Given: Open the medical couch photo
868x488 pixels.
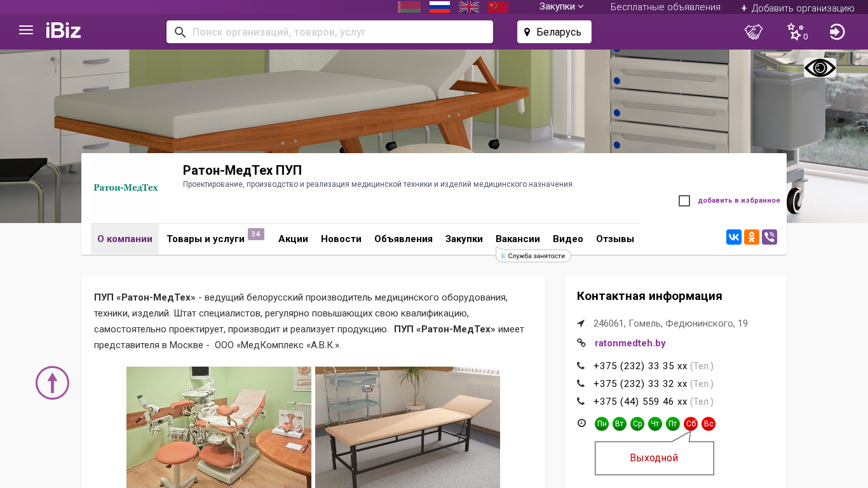Looking at the screenshot, I should [x=407, y=427].
